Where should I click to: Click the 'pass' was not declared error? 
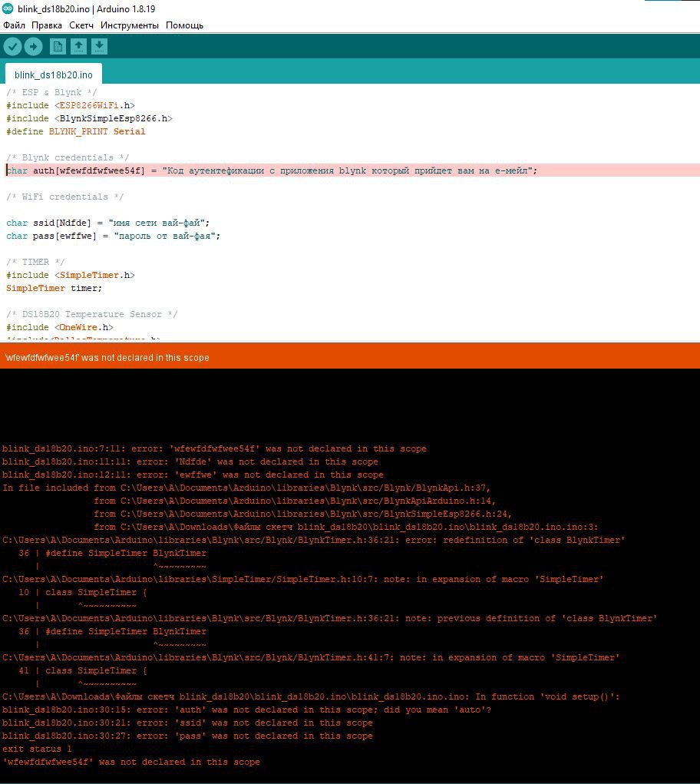click(187, 736)
